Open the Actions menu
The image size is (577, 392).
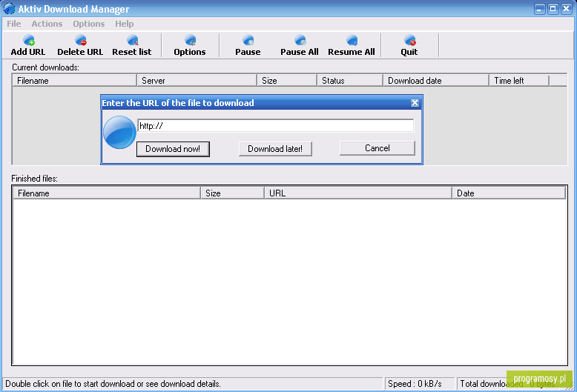[x=47, y=24]
